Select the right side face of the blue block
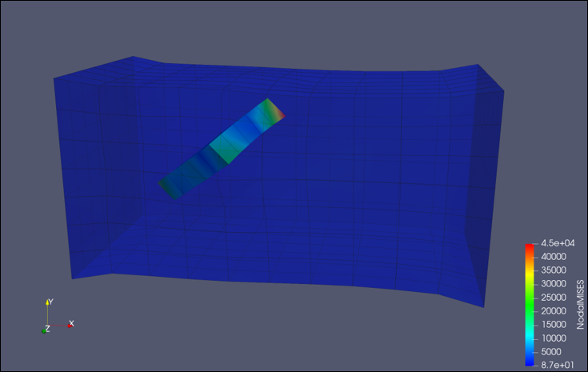This screenshot has height=372, width=588. click(490, 192)
